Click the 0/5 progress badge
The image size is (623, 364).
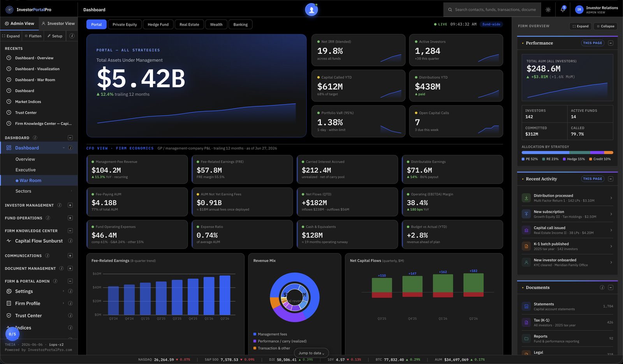[12, 334]
